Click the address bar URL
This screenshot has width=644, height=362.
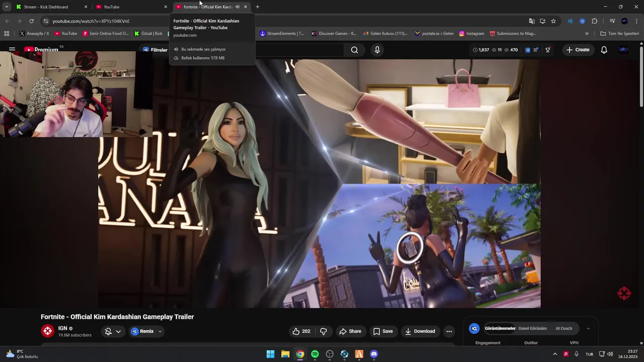91,21
